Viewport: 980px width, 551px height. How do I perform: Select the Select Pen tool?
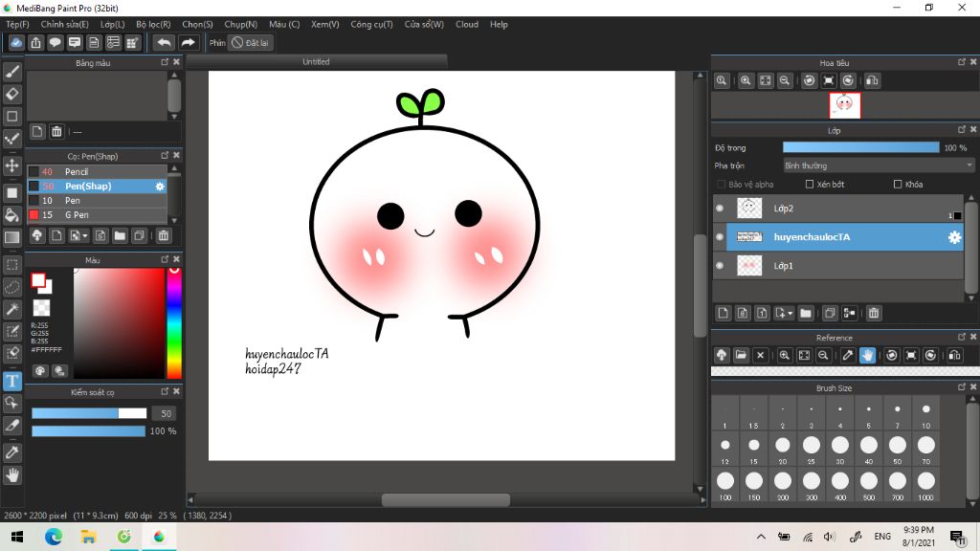point(11,330)
